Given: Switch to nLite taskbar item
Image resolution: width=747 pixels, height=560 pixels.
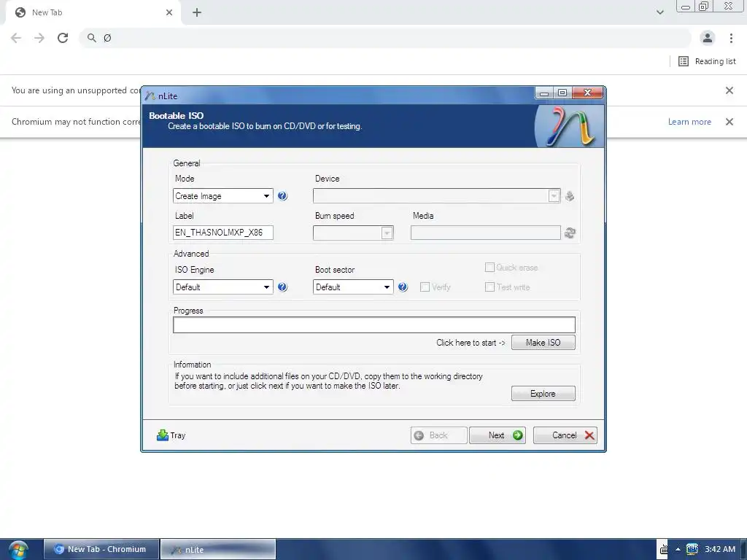Looking at the screenshot, I should (x=218, y=549).
